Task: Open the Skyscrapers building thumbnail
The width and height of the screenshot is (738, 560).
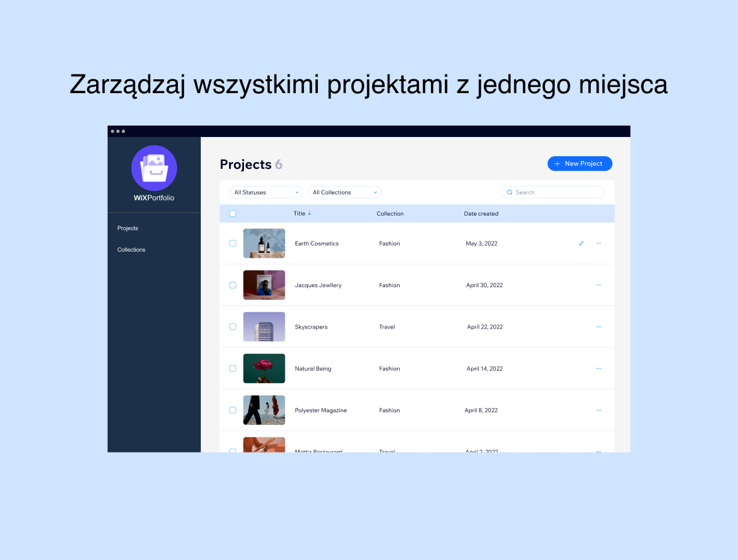Action: tap(264, 327)
